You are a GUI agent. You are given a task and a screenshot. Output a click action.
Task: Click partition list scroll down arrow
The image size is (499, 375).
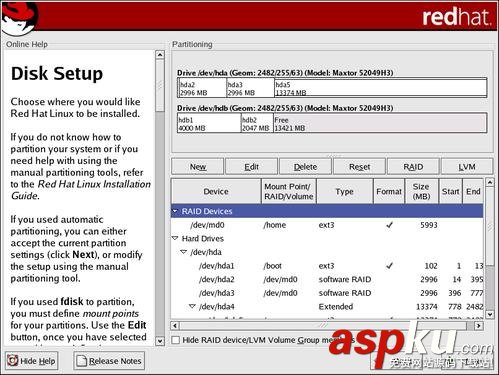tap(490, 314)
